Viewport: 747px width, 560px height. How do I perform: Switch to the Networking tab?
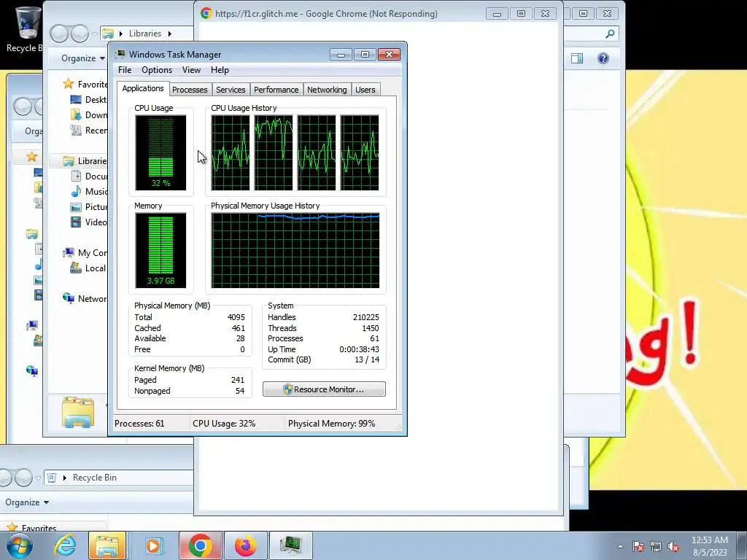(x=327, y=90)
